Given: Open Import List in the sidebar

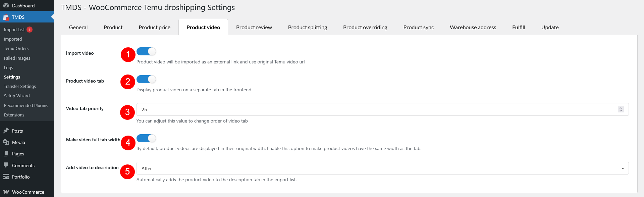Looking at the screenshot, I should coord(14,30).
